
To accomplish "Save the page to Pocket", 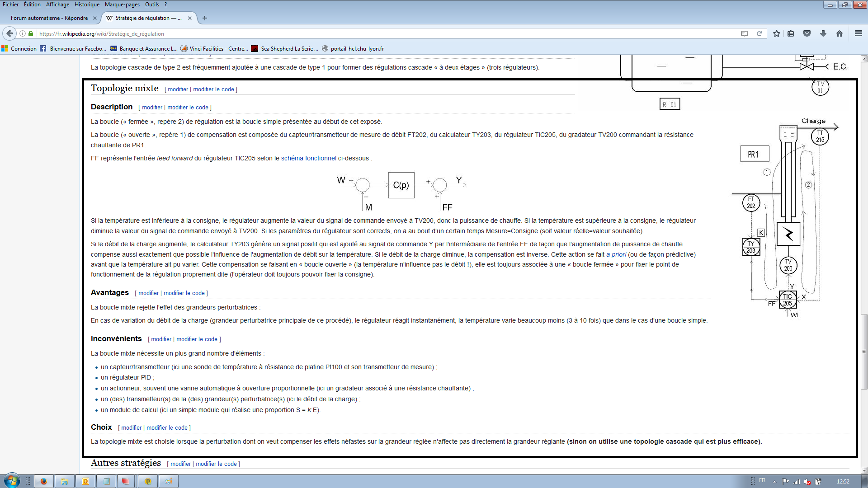I will click(807, 33).
